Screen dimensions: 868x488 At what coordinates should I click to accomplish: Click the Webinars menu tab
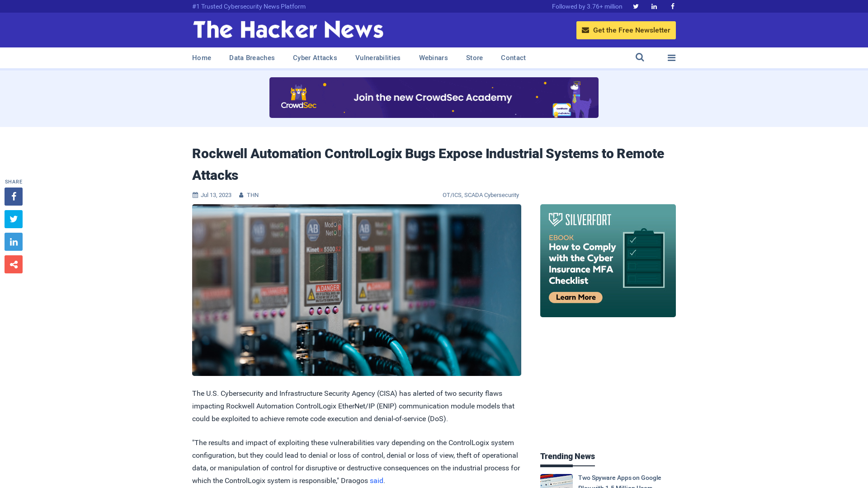(434, 58)
